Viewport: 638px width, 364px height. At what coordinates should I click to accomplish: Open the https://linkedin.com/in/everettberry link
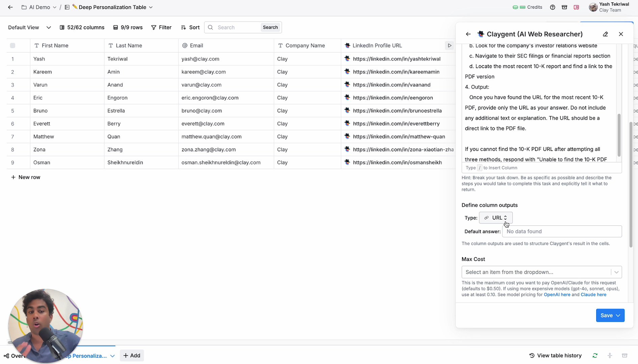(396, 123)
